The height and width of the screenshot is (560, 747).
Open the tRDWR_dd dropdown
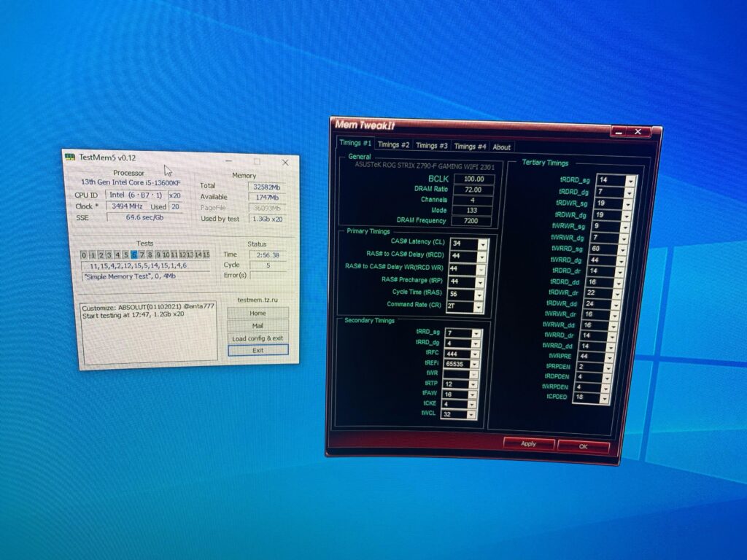click(x=615, y=304)
